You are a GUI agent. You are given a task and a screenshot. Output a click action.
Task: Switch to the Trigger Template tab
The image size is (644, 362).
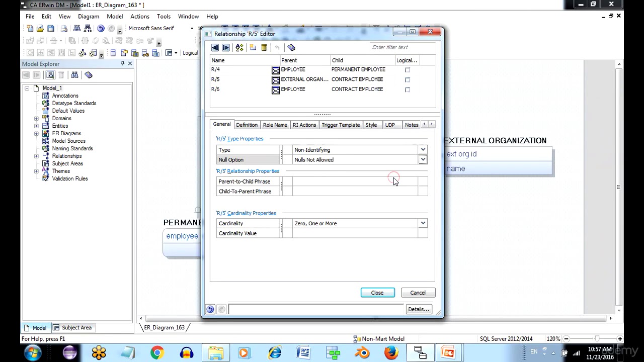click(341, 125)
